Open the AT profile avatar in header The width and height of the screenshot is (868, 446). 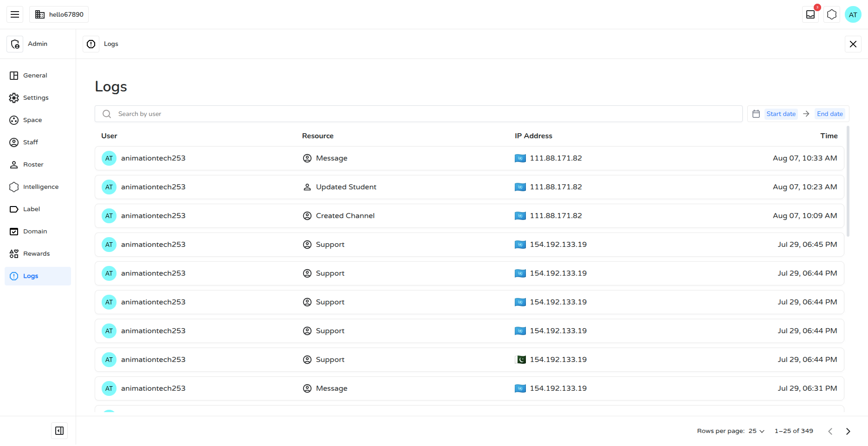click(x=853, y=14)
